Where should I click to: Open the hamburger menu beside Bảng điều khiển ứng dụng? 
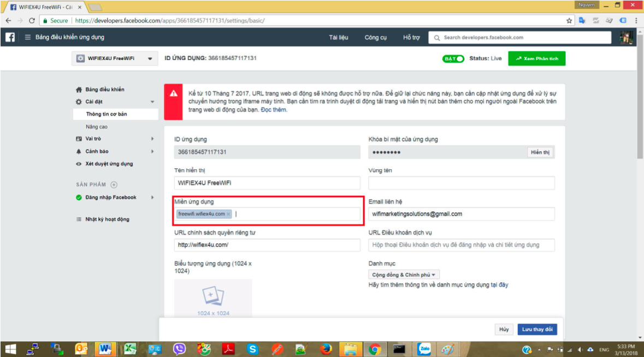(x=27, y=37)
